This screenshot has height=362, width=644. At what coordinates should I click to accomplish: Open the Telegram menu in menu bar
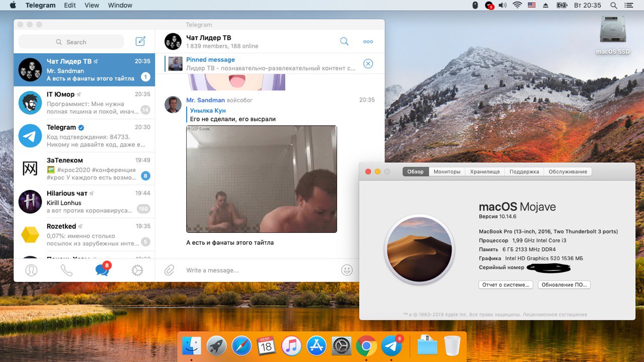point(40,5)
